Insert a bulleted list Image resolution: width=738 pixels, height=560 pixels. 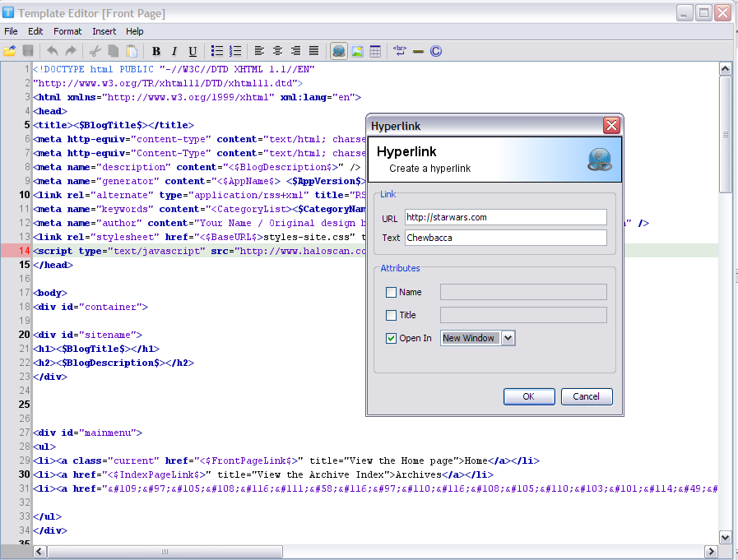[x=217, y=51]
